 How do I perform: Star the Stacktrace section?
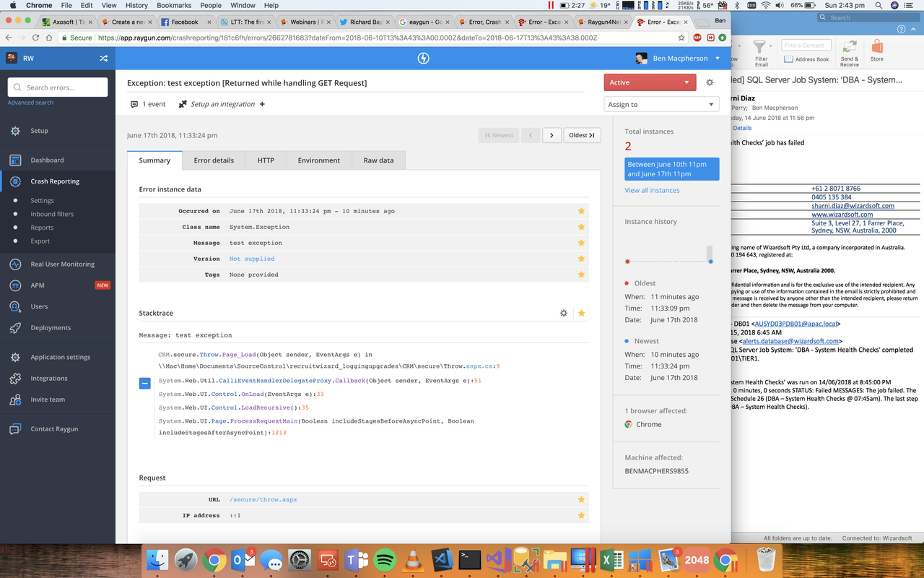[581, 313]
